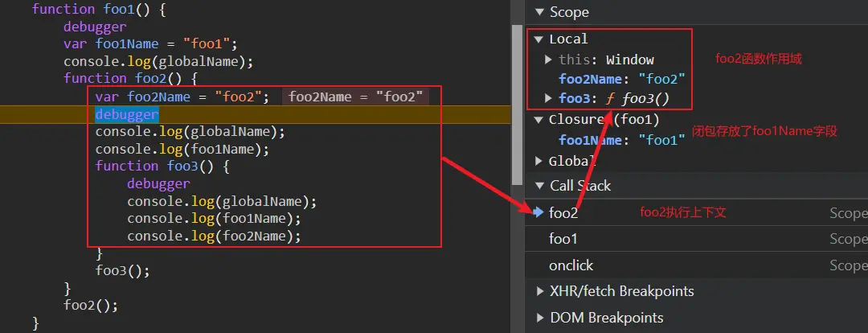Click the foo2Name: "foo2" scope variable
This screenshot has height=333, width=868.
point(622,80)
